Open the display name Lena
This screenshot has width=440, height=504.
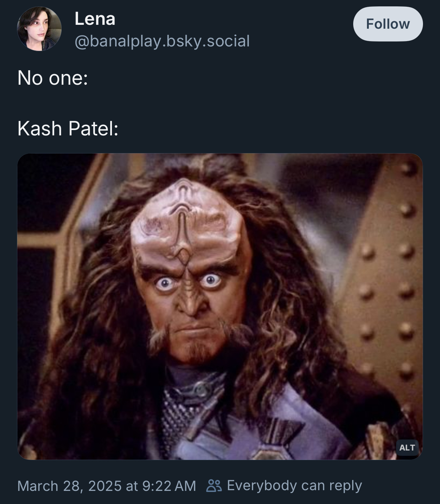(x=95, y=19)
